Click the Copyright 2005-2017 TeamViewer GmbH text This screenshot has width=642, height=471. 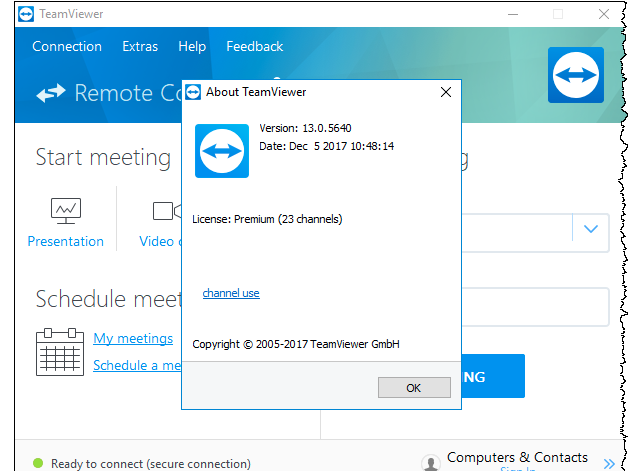coord(296,344)
